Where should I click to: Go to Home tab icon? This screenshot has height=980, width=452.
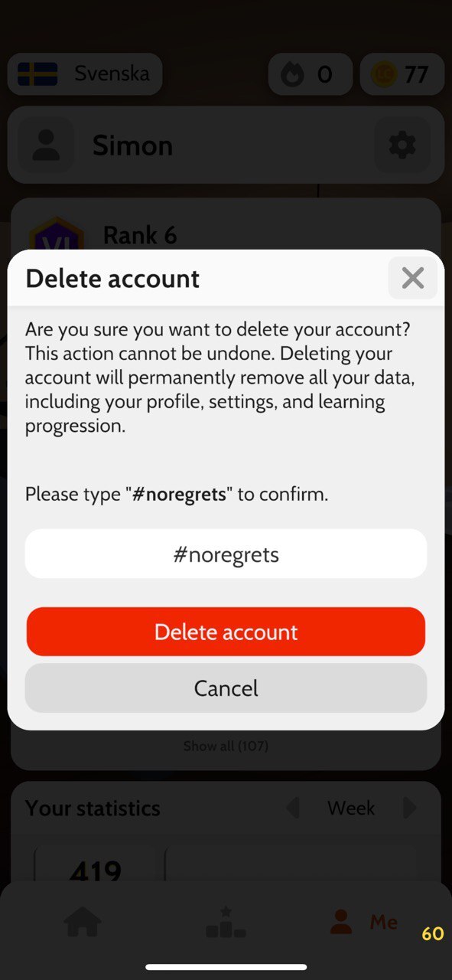[83, 922]
